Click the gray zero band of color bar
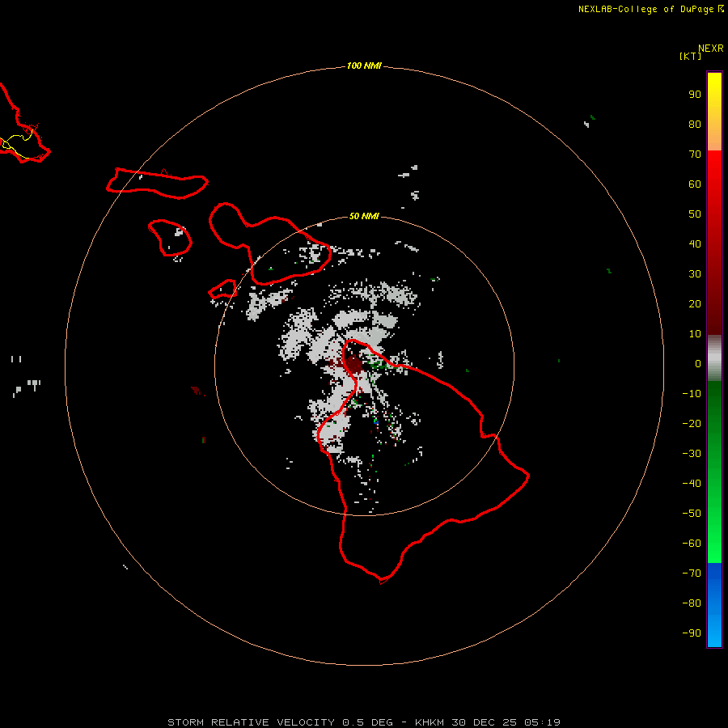Viewport: 728px width, 728px height. point(714,358)
